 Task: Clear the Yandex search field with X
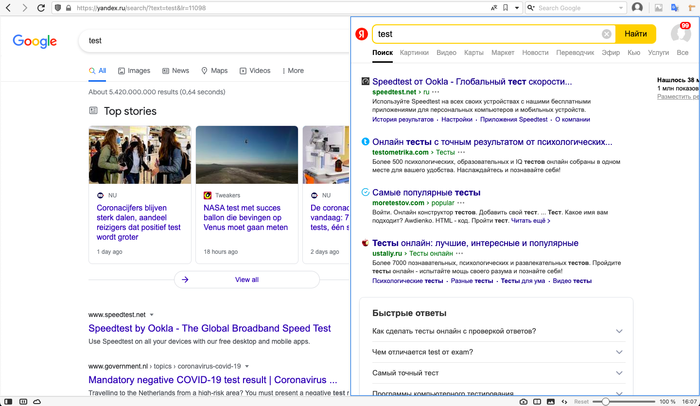[606, 34]
